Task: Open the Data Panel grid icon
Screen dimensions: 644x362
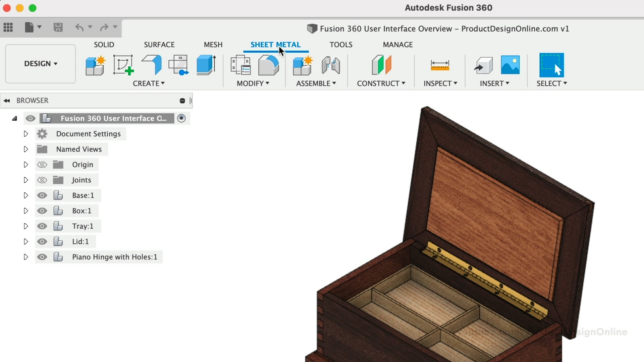Action: click(8, 27)
